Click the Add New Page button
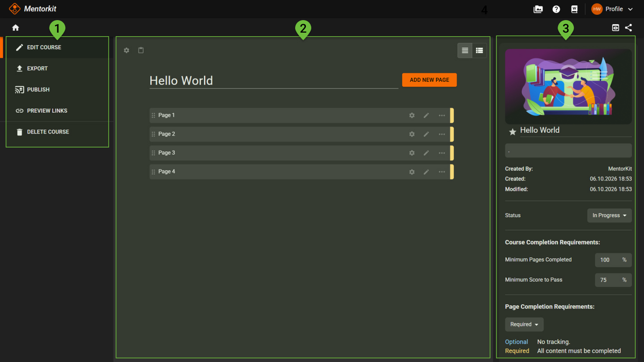This screenshot has height=362, width=644. (429, 80)
